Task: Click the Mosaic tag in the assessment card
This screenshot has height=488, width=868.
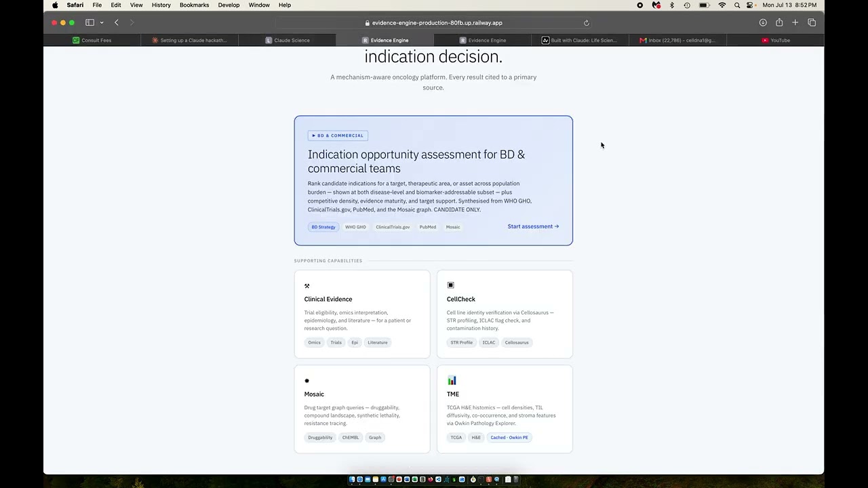Action: pyautogui.click(x=453, y=227)
